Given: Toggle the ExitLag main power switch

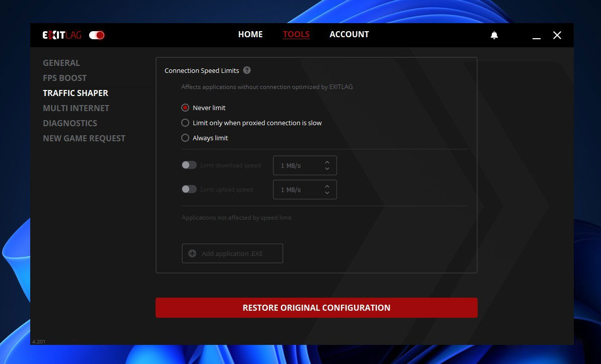Looking at the screenshot, I should pyautogui.click(x=97, y=35).
